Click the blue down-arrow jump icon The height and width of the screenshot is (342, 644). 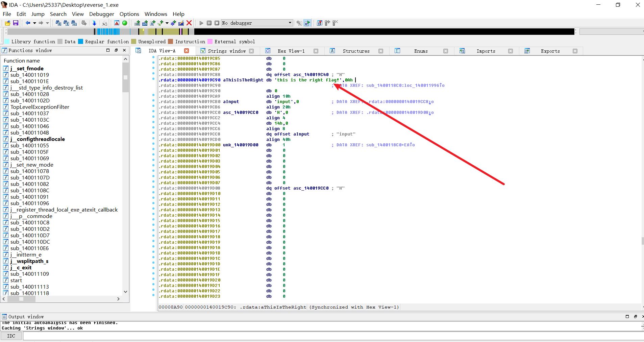point(94,23)
